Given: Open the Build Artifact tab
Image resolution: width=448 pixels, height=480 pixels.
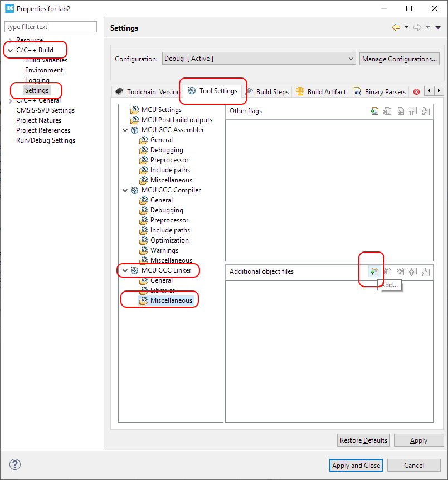Looking at the screenshot, I should click(321, 91).
